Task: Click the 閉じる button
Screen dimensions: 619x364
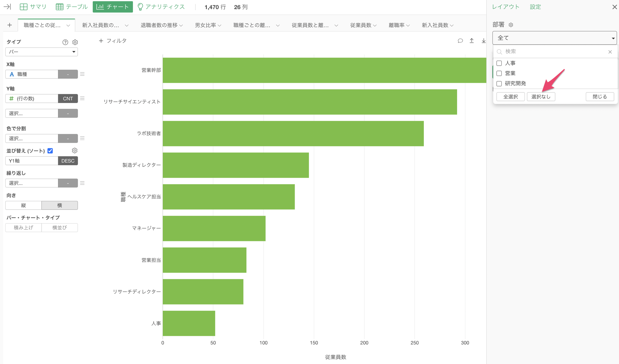Action: click(600, 97)
